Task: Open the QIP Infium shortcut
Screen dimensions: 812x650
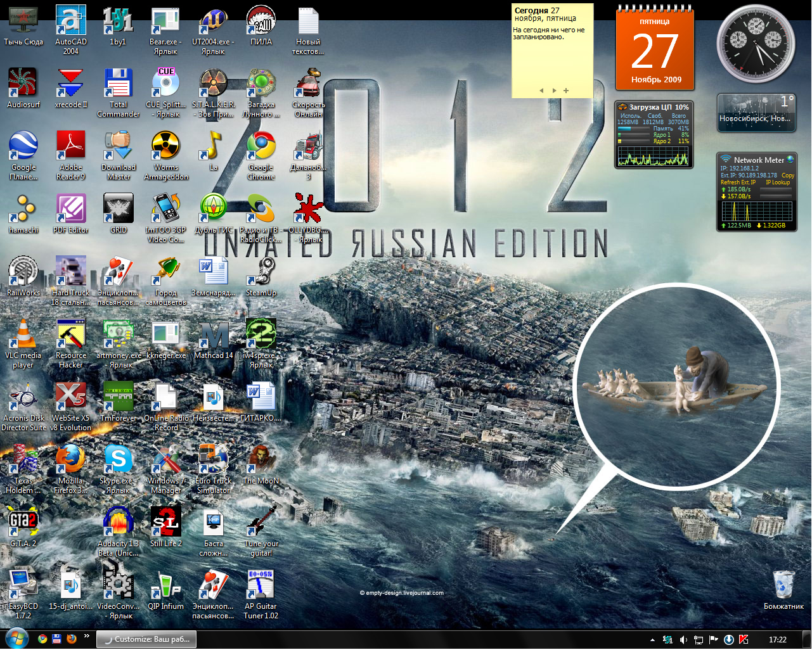Action: point(166,590)
